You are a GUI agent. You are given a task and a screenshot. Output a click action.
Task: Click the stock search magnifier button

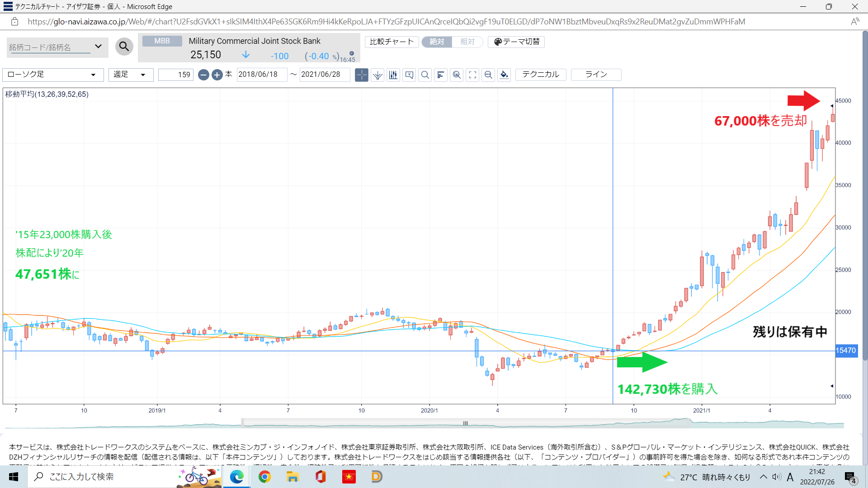[x=124, y=47]
